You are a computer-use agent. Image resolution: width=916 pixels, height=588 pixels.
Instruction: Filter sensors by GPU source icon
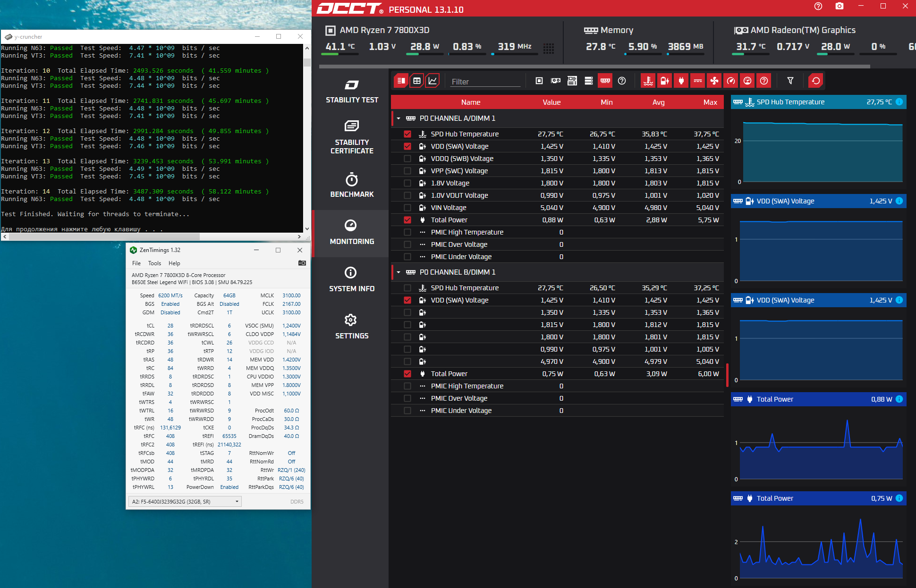pyautogui.click(x=556, y=81)
